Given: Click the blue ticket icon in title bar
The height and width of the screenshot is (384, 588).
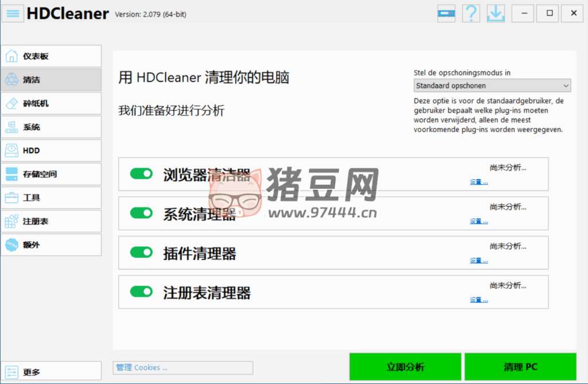Looking at the screenshot, I should coord(446,14).
